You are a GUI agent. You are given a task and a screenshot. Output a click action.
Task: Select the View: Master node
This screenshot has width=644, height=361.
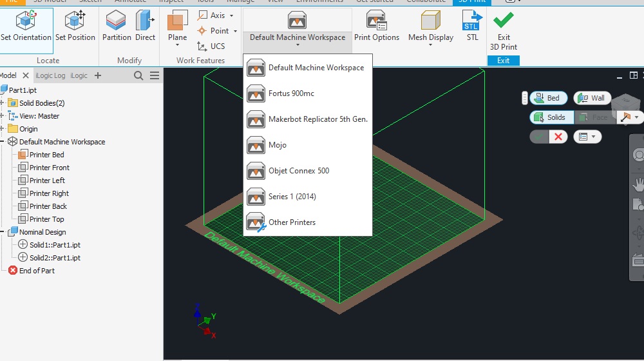(39, 117)
